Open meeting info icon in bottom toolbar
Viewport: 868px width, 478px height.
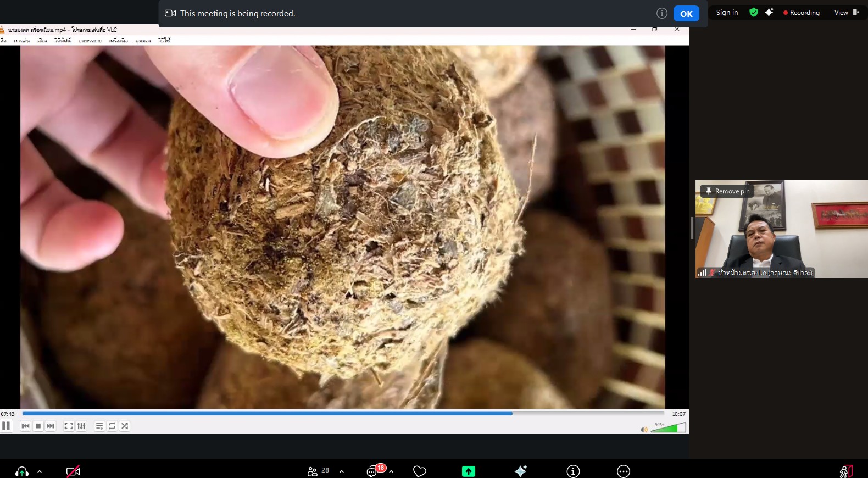pyautogui.click(x=573, y=471)
